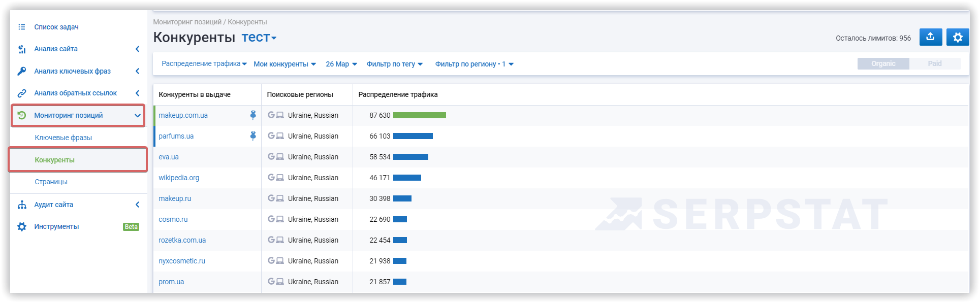Click the site analysis chart icon
The height and width of the screenshot is (303, 980).
(x=22, y=49)
